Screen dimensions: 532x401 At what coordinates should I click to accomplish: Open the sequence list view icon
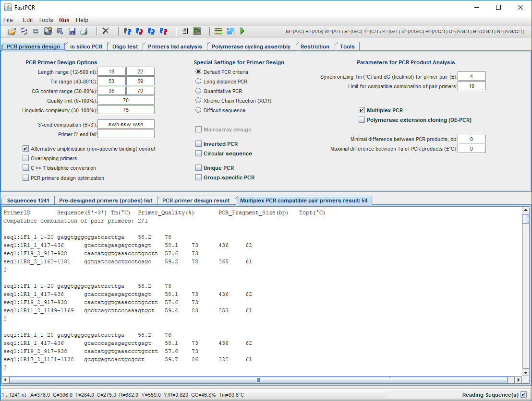click(x=197, y=31)
